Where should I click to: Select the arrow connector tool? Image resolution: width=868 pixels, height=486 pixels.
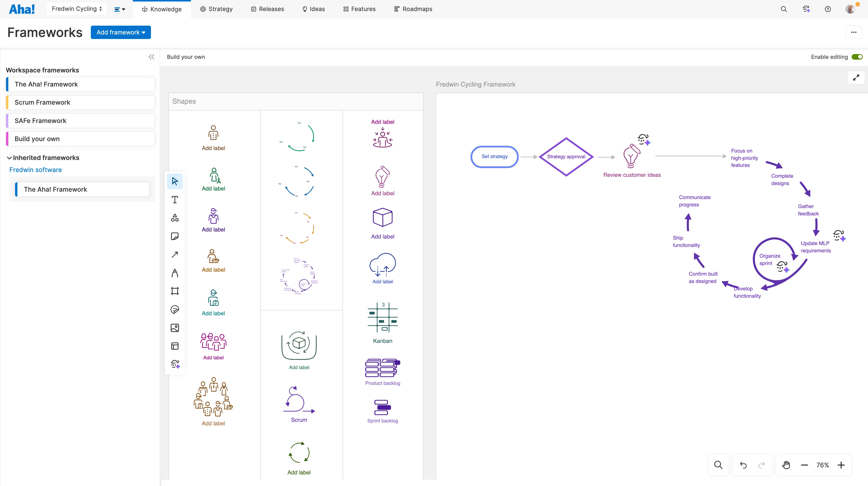click(x=175, y=255)
